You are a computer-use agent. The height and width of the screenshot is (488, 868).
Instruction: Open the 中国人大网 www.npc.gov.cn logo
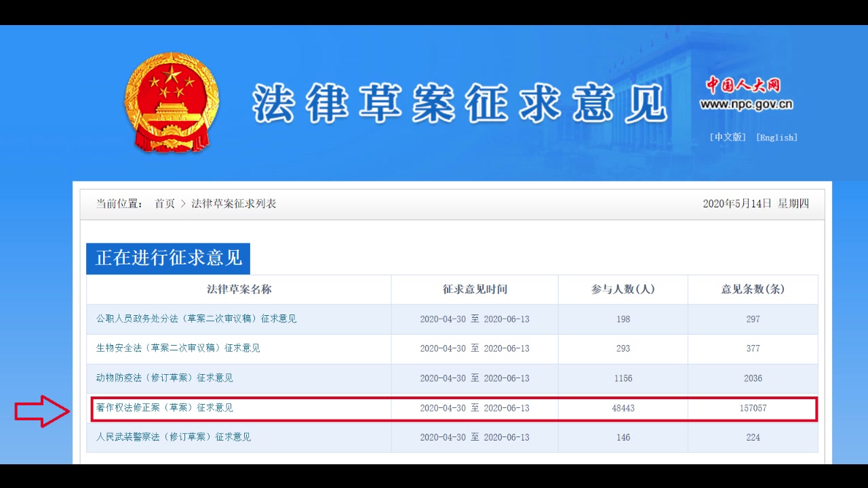[x=746, y=94]
